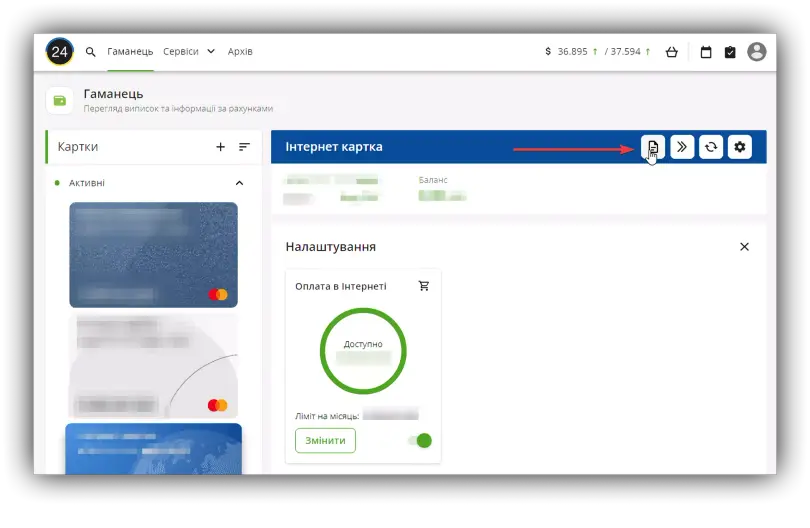Expand the Сервіси dropdown menu
The height and width of the screenshot is (528, 810).
pyautogui.click(x=188, y=51)
